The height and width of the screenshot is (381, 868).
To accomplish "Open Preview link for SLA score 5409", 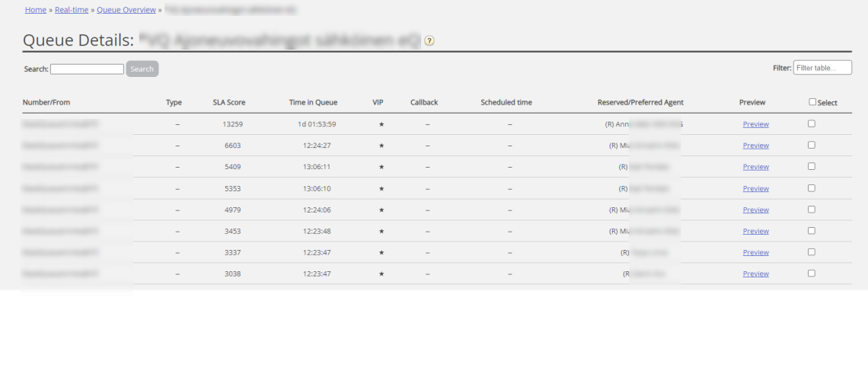I will click(755, 167).
